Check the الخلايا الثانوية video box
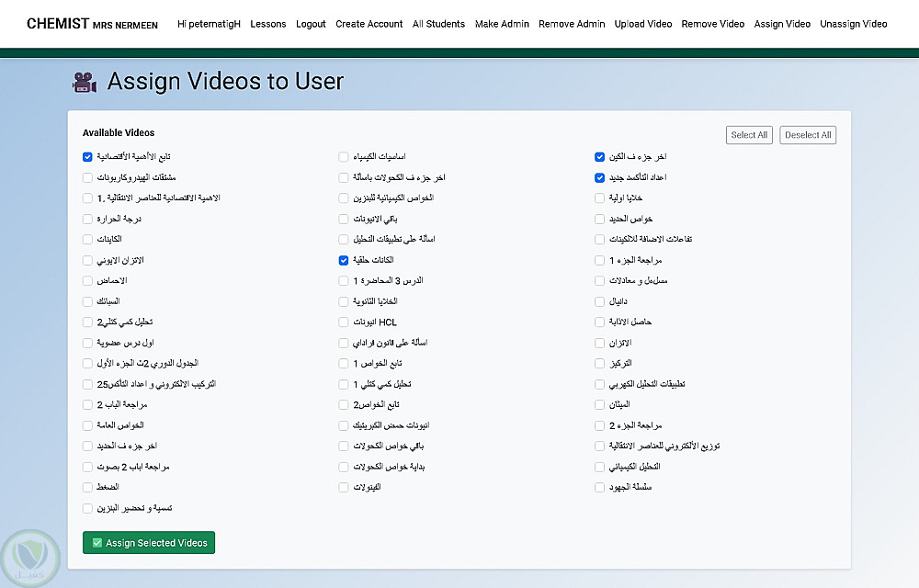 [344, 301]
